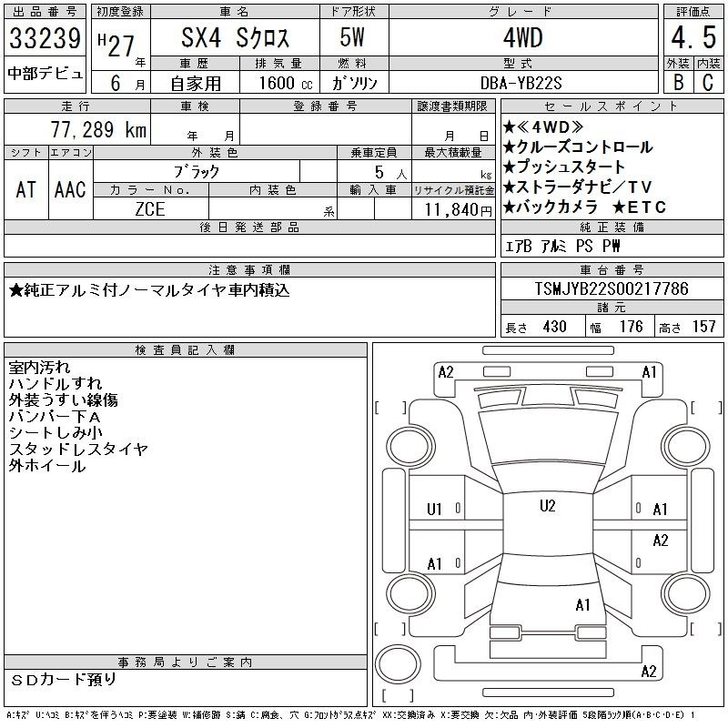Click the lot number 33239

pos(45,37)
